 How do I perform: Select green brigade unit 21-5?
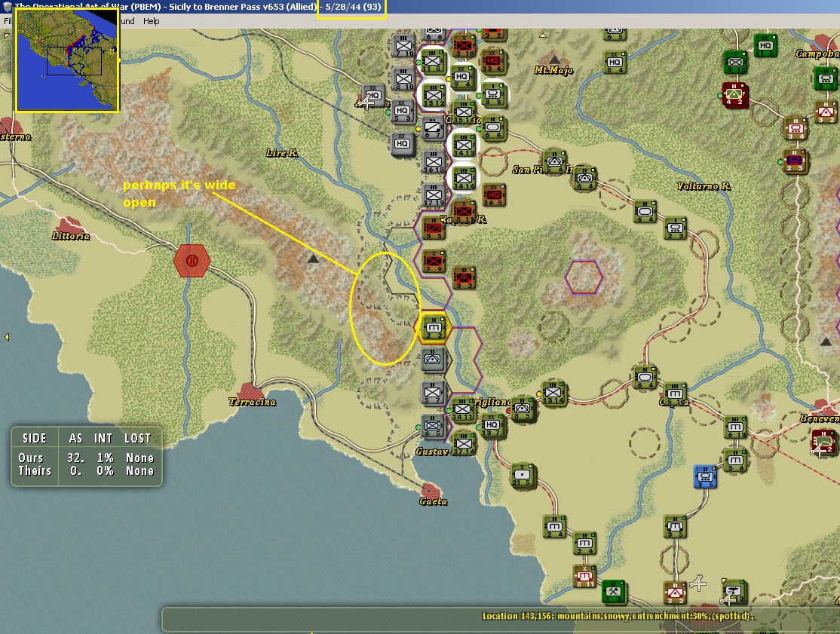(x=523, y=476)
